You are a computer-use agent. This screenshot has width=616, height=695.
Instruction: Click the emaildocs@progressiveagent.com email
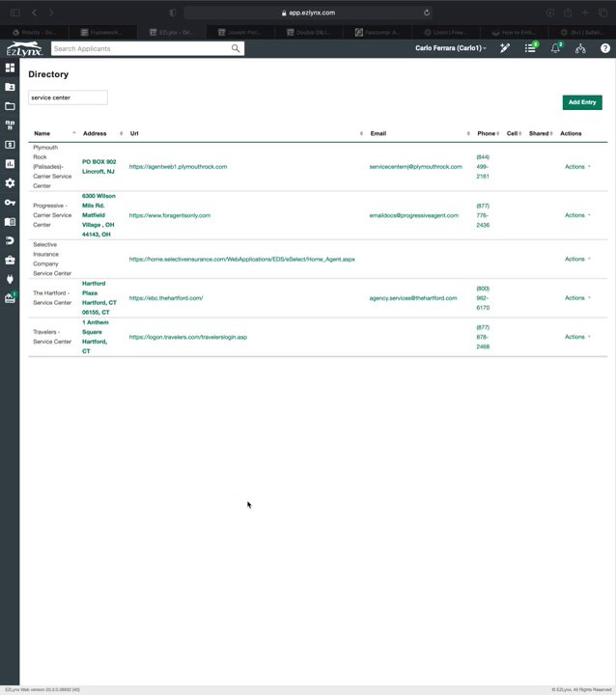tap(414, 215)
